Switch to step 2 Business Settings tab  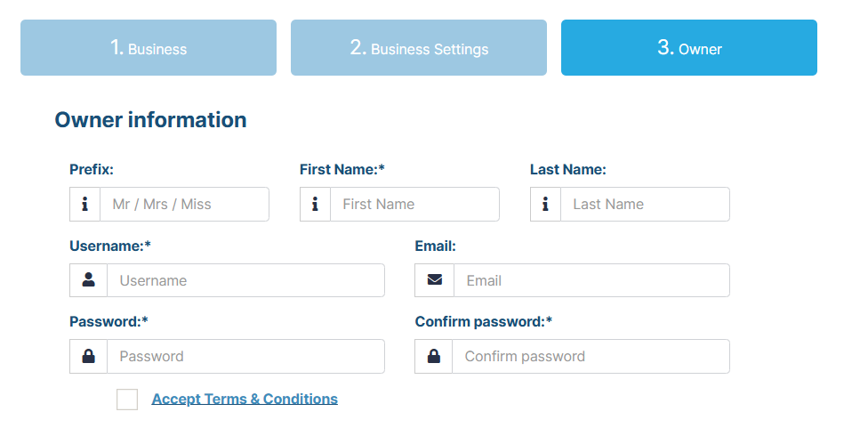pyautogui.click(x=419, y=48)
